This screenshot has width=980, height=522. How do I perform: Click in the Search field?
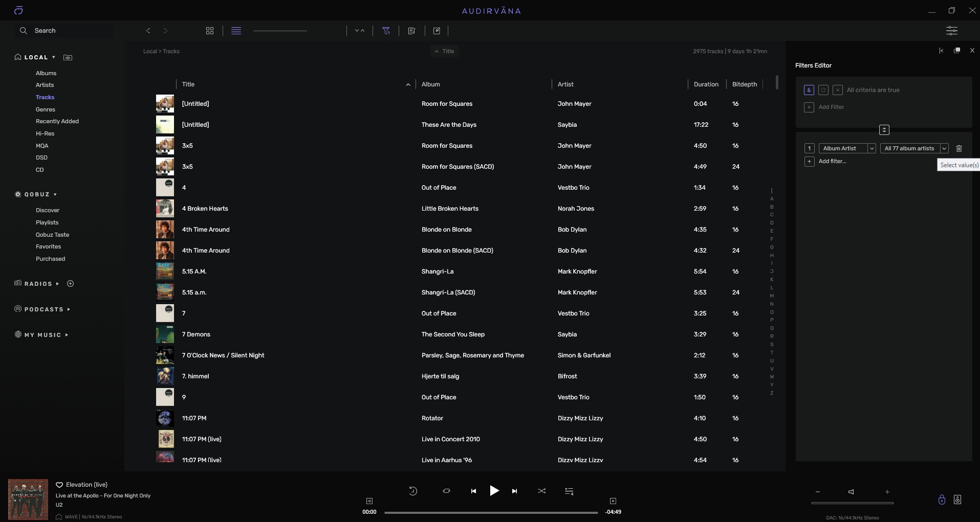pyautogui.click(x=64, y=31)
